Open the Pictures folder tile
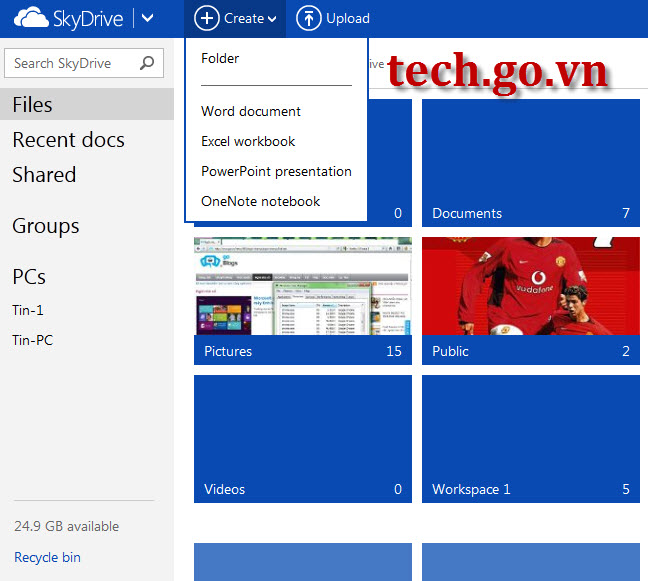The image size is (648, 581). pyautogui.click(x=303, y=301)
